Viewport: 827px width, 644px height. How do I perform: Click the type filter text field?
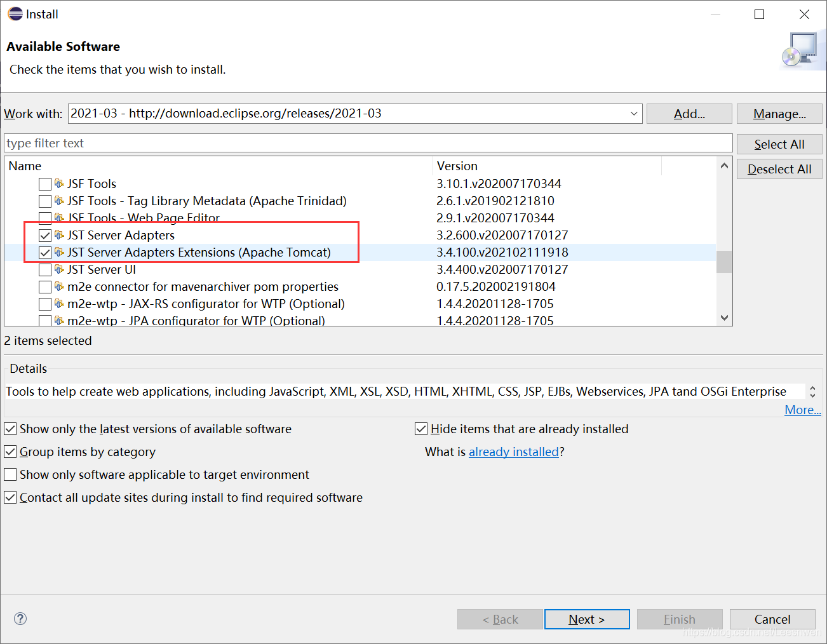click(368, 143)
